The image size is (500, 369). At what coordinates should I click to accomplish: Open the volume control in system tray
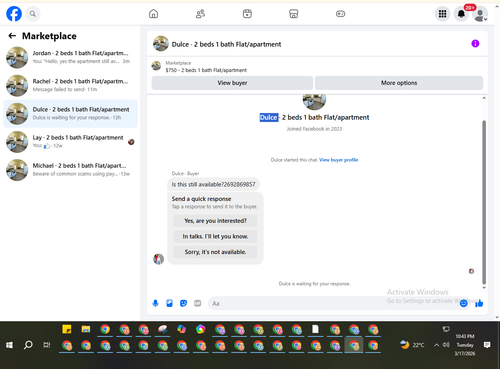coord(446,345)
